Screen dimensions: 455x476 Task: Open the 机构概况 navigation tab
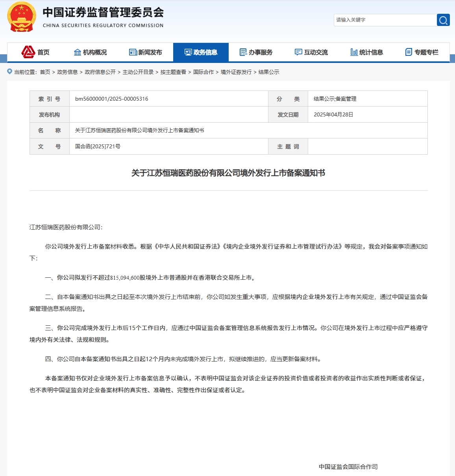point(90,52)
